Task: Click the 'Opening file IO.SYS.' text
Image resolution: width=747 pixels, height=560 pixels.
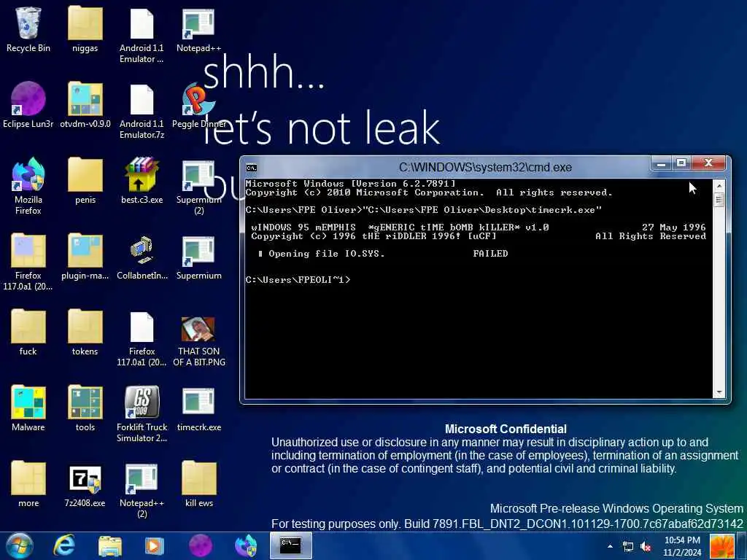Action: (326, 254)
